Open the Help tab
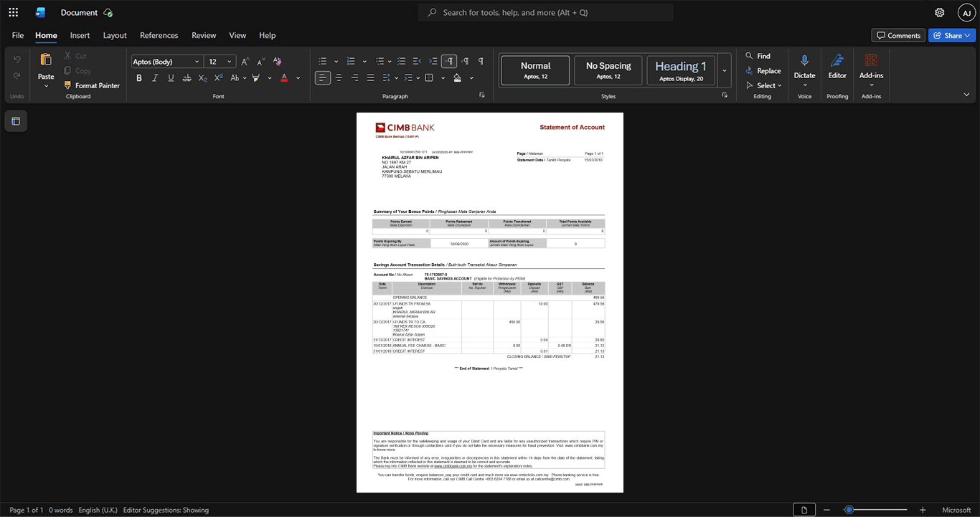Image resolution: width=980 pixels, height=517 pixels. click(267, 35)
